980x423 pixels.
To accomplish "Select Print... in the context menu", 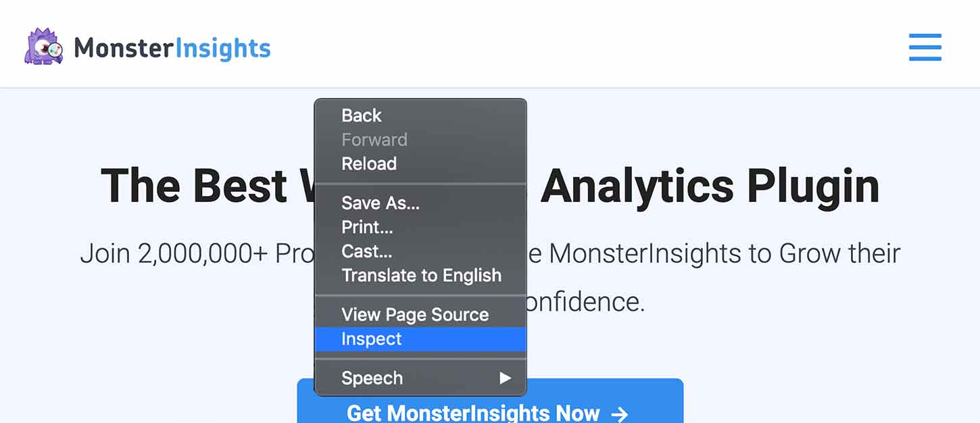I will [367, 227].
